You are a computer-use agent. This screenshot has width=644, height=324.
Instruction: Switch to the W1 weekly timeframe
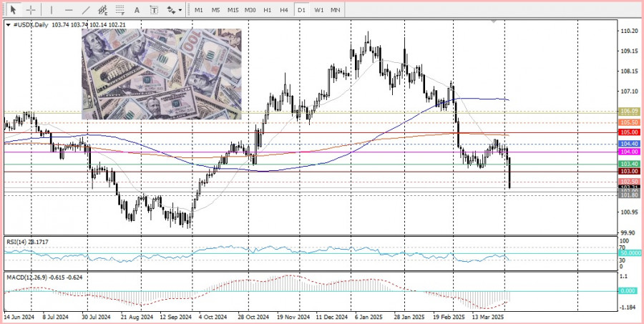[x=318, y=10]
